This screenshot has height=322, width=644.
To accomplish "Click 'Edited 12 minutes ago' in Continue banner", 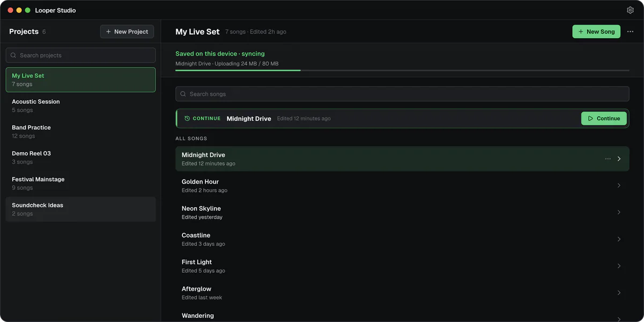I will [x=304, y=118].
